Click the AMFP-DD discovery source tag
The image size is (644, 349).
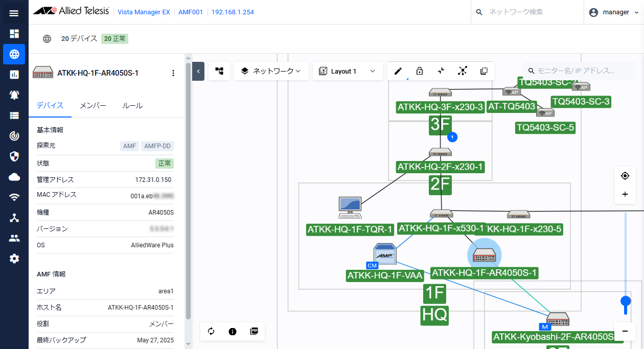pos(157,147)
